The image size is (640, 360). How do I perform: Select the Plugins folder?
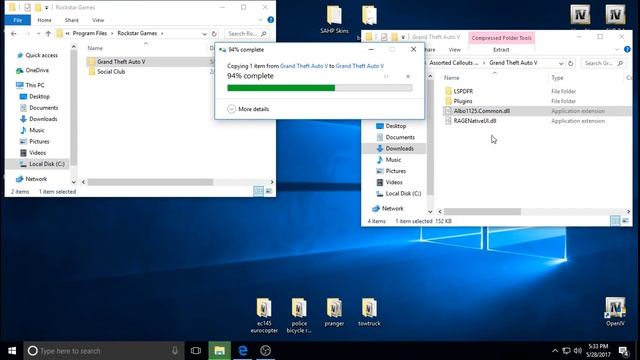pyautogui.click(x=462, y=101)
